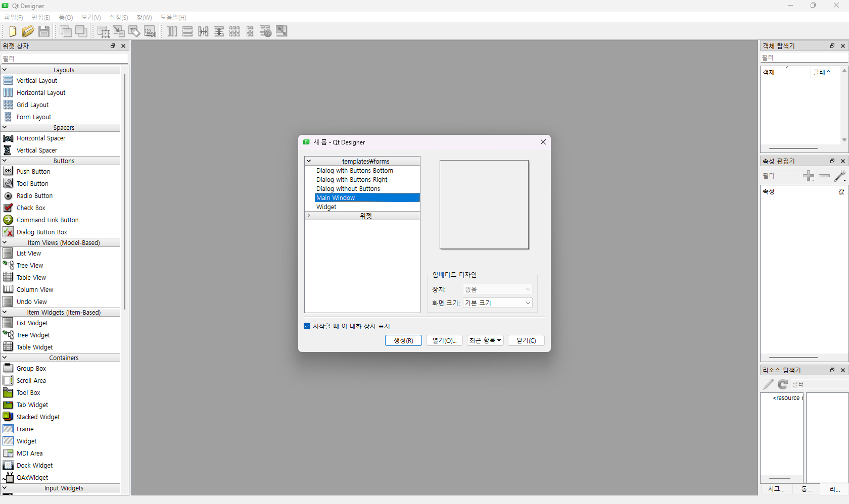The image size is (849, 504).
Task: Click the Lay Out Horizontally toolbar icon
Action: [x=172, y=31]
